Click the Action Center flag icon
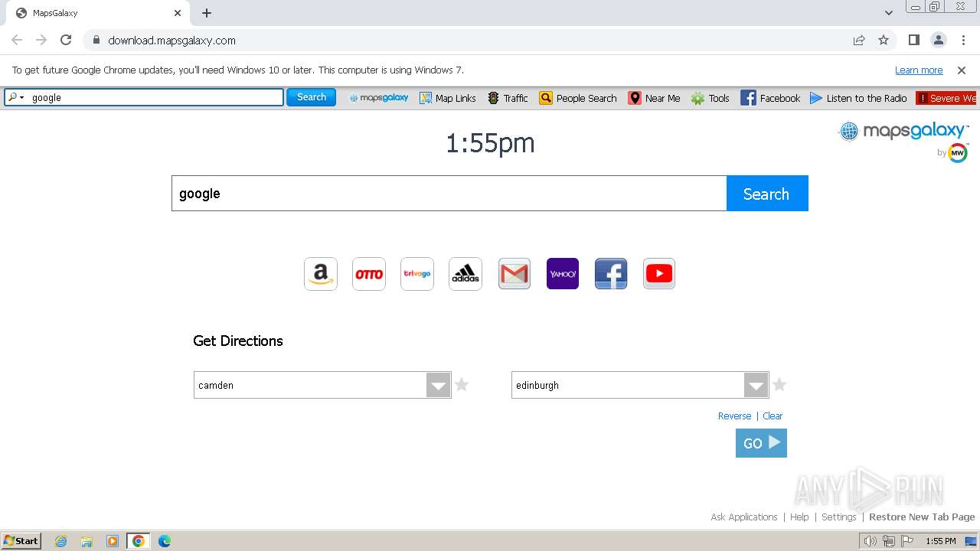The width and height of the screenshot is (980, 551). (x=907, y=541)
